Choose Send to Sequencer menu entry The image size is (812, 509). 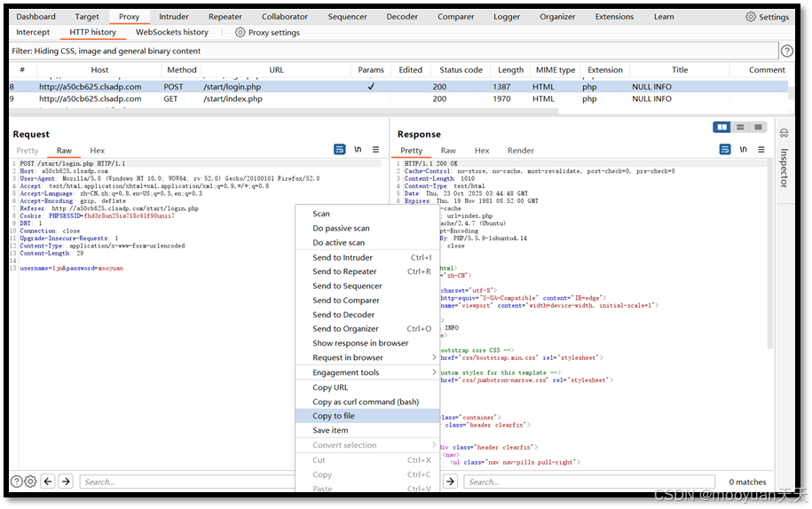pos(367,286)
